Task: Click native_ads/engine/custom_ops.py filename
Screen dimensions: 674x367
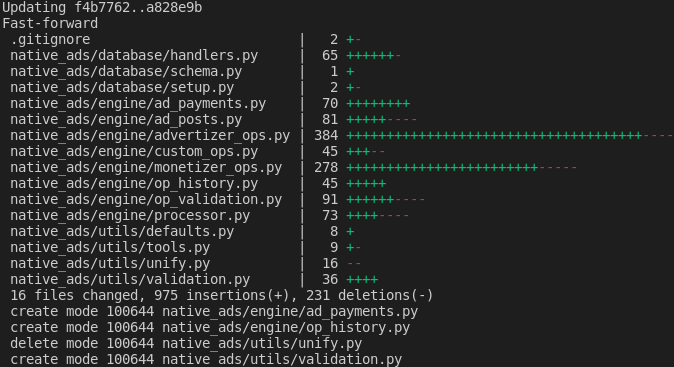Action: click(134, 152)
